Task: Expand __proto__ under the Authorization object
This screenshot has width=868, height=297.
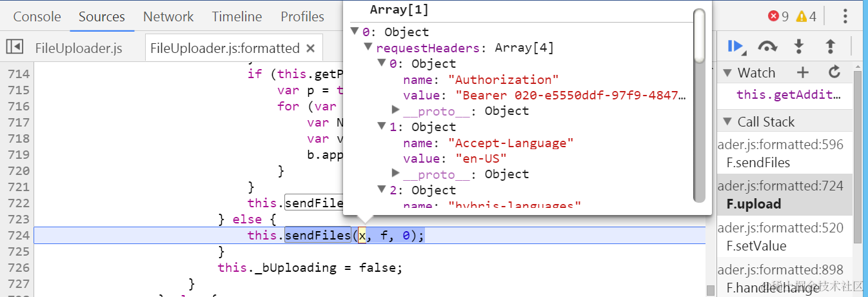Action: pyautogui.click(x=396, y=110)
